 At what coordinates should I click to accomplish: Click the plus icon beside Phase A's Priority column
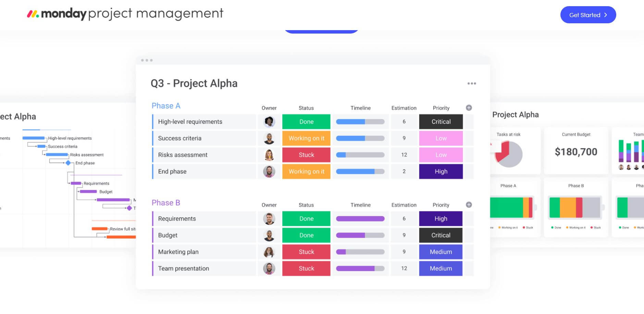(469, 107)
